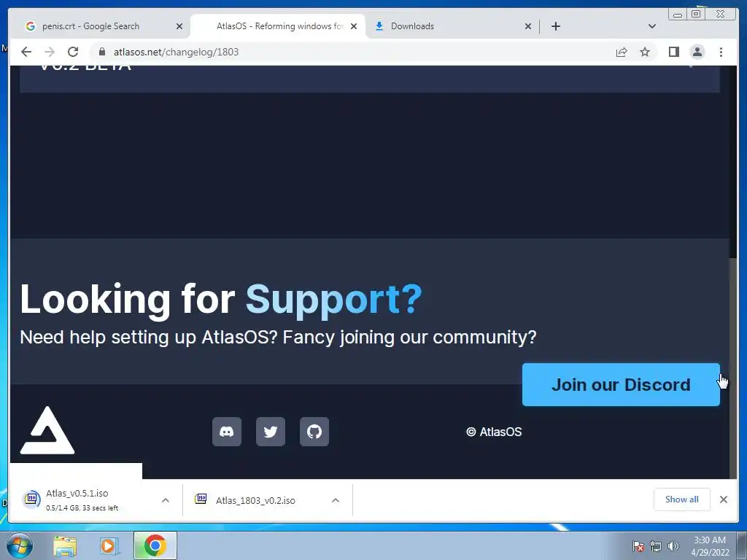
Task: Click the Looking for Support? heading
Action: coord(221,299)
